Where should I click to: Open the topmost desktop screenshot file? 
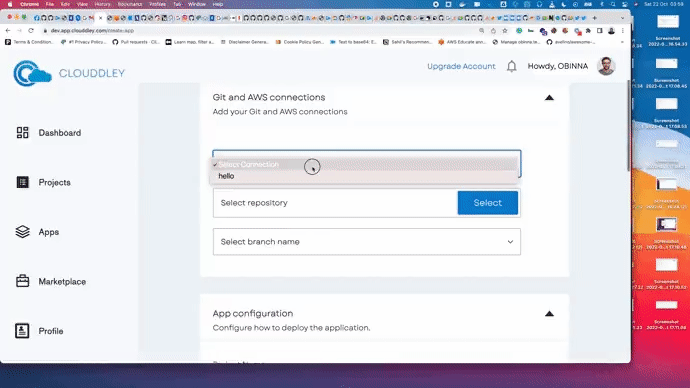668,29
